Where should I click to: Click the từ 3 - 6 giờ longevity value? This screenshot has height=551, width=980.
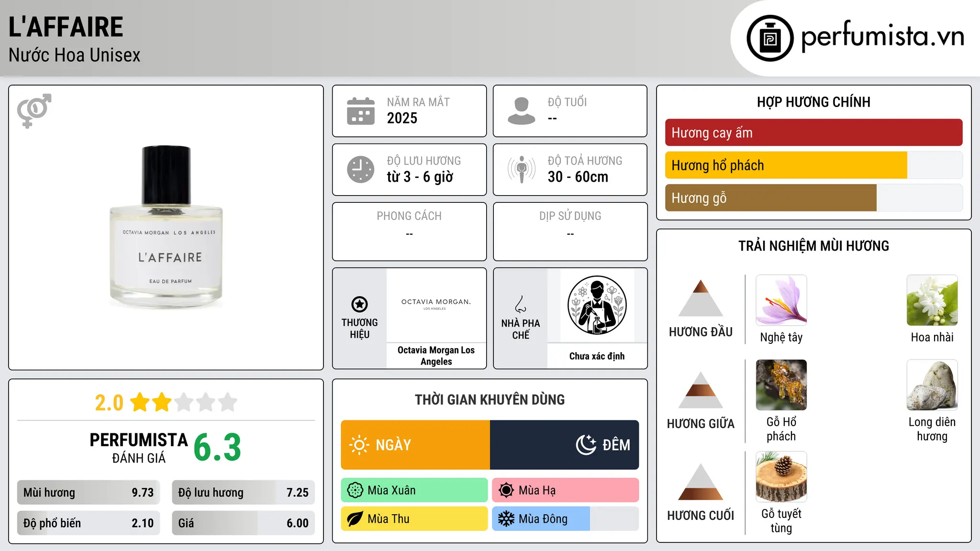[x=420, y=177]
